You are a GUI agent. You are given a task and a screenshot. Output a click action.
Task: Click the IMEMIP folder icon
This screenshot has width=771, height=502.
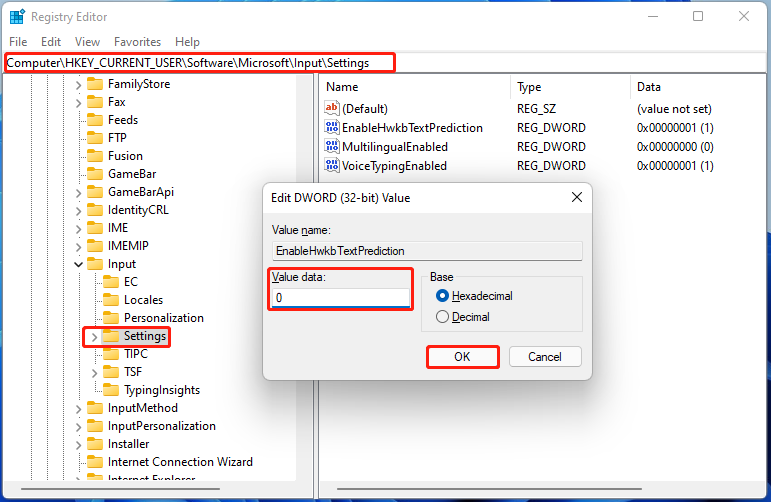pos(95,246)
